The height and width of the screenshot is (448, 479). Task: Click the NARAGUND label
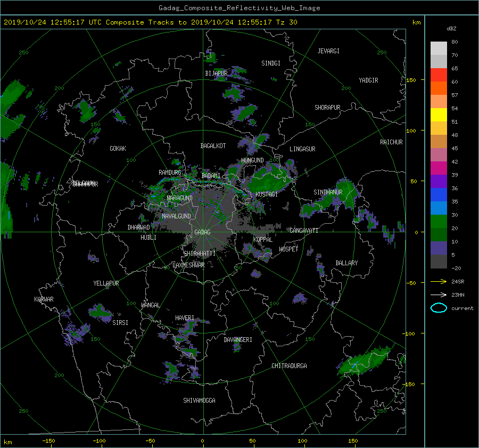(180, 198)
